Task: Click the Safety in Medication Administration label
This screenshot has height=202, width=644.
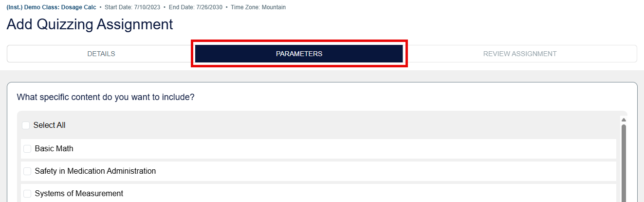Action: [x=95, y=171]
